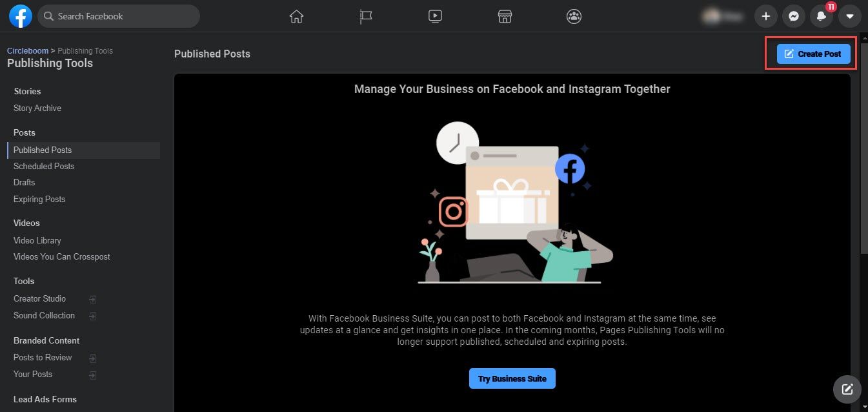868x412 pixels.
Task: Open Facebook Watch video icon
Action: 435,16
